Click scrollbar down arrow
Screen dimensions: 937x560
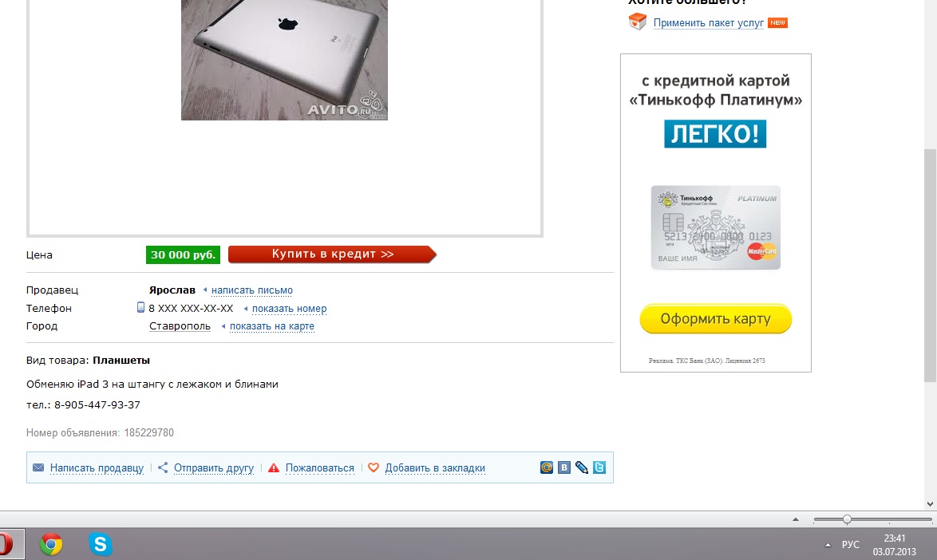tap(930, 504)
